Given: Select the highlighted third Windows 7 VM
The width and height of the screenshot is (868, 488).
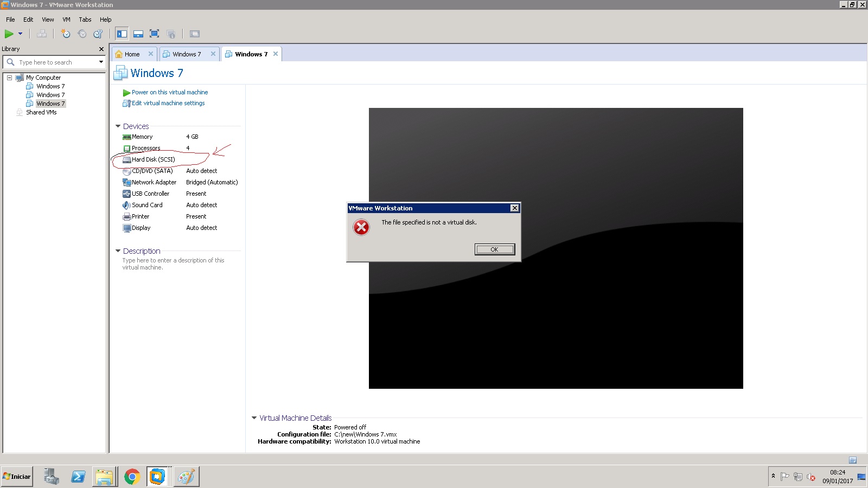Looking at the screenshot, I should (50, 104).
